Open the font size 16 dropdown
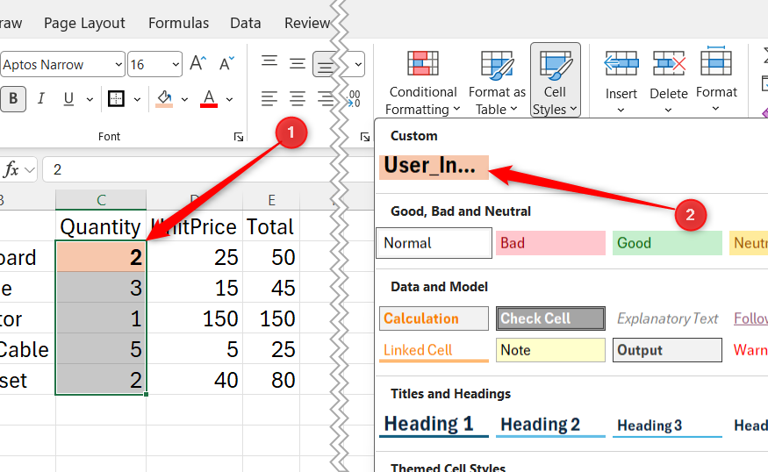 [x=175, y=65]
